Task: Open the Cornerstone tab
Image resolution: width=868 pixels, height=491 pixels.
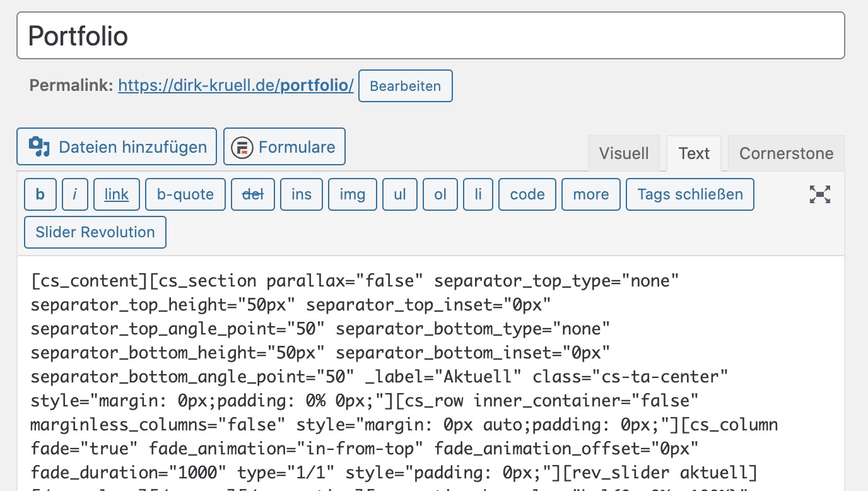Action: pos(786,153)
